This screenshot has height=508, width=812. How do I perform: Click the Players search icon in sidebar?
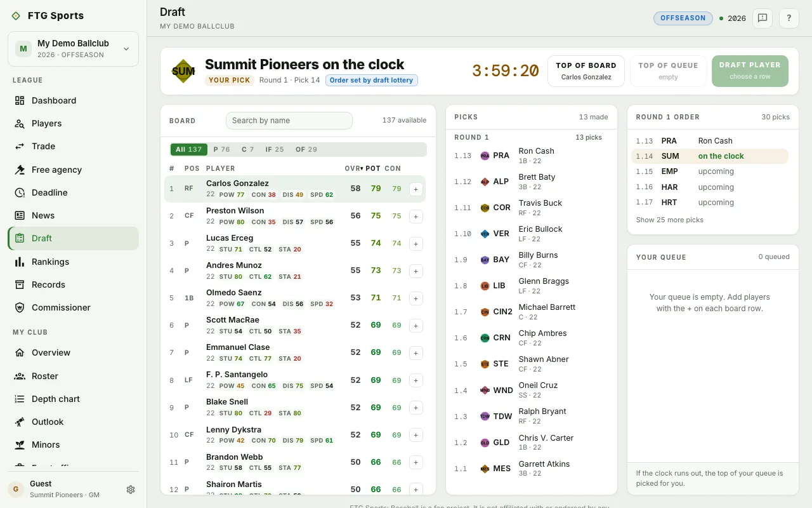[20, 123]
